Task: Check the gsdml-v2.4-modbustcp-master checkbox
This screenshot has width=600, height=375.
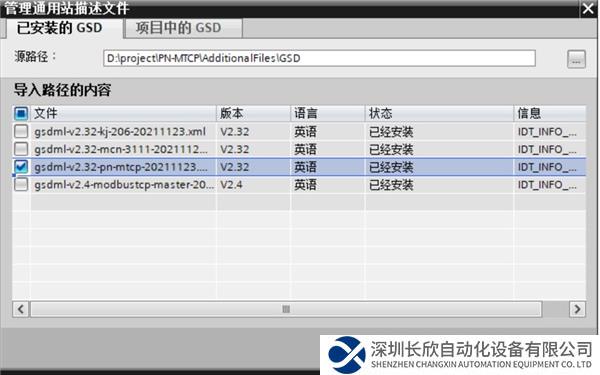Action: click(21, 185)
